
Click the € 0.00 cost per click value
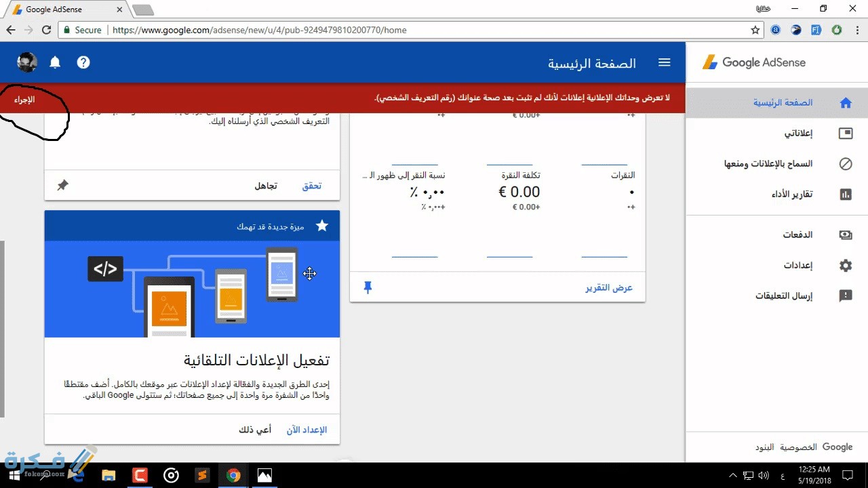tap(519, 192)
